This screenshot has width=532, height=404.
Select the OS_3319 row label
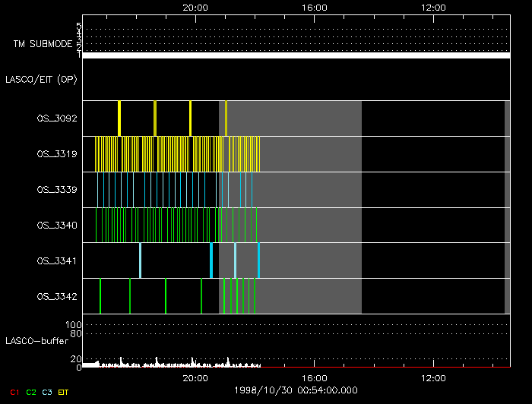pyautogui.click(x=57, y=154)
